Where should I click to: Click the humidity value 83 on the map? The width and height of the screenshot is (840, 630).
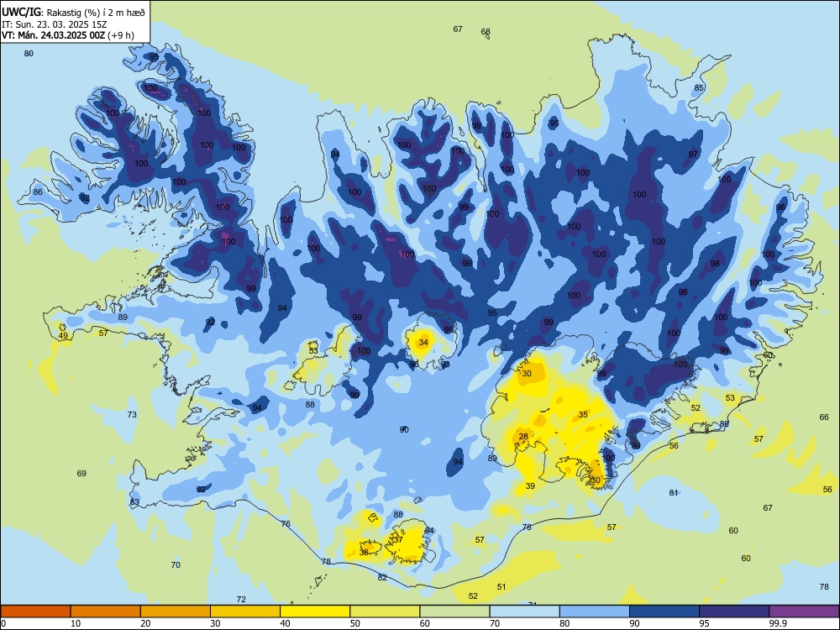pyautogui.click(x=134, y=502)
